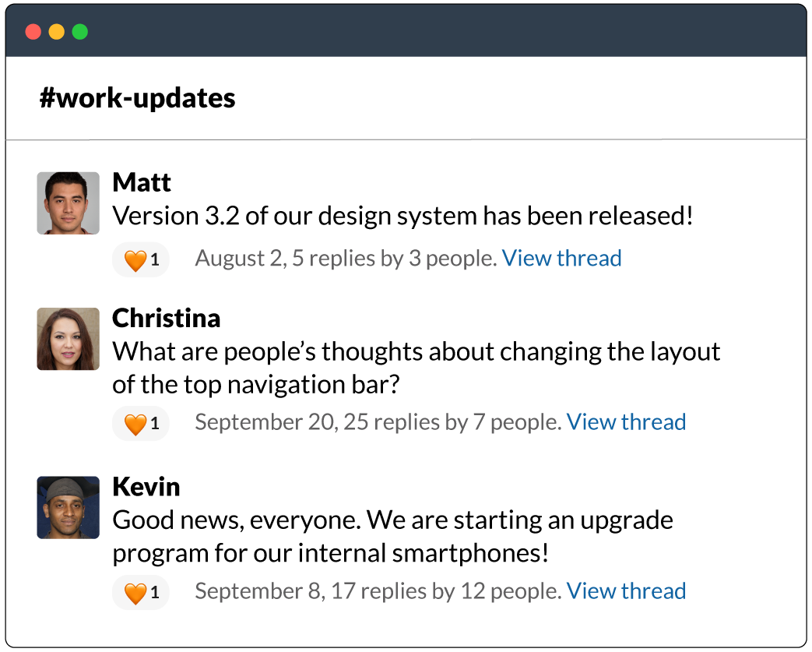Click the green maximize window button

pos(79,32)
